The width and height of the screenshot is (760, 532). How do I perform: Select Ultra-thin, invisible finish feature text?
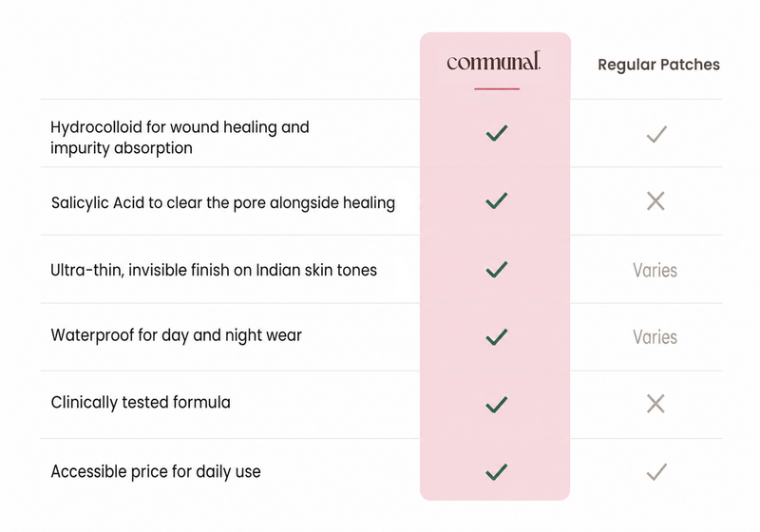(214, 270)
